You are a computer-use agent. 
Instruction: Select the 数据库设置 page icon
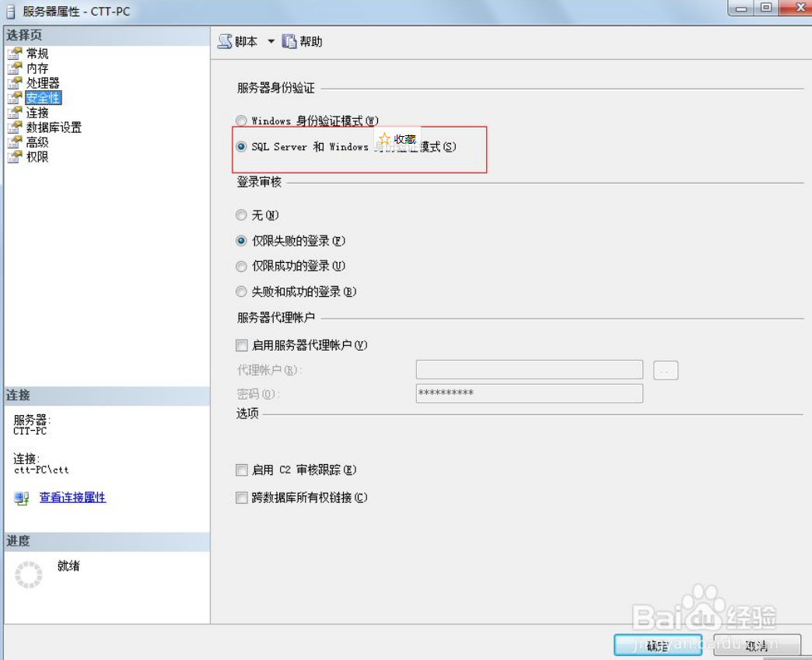(x=15, y=127)
